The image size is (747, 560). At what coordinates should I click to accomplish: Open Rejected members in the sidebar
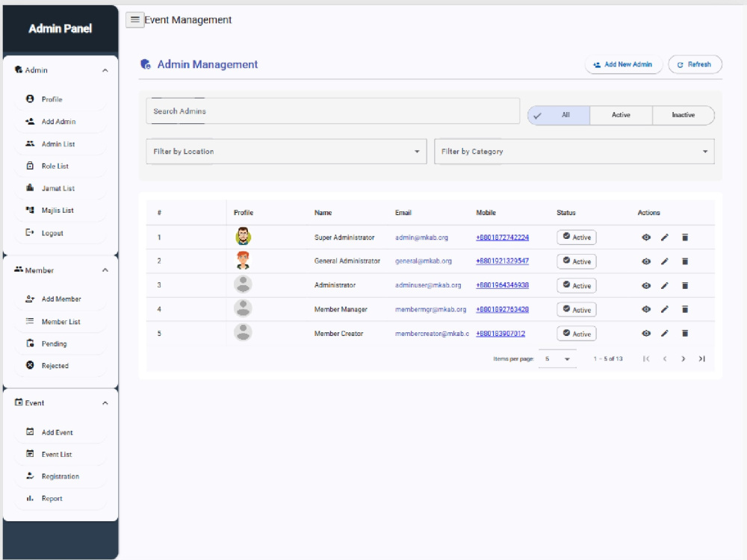click(x=61, y=365)
